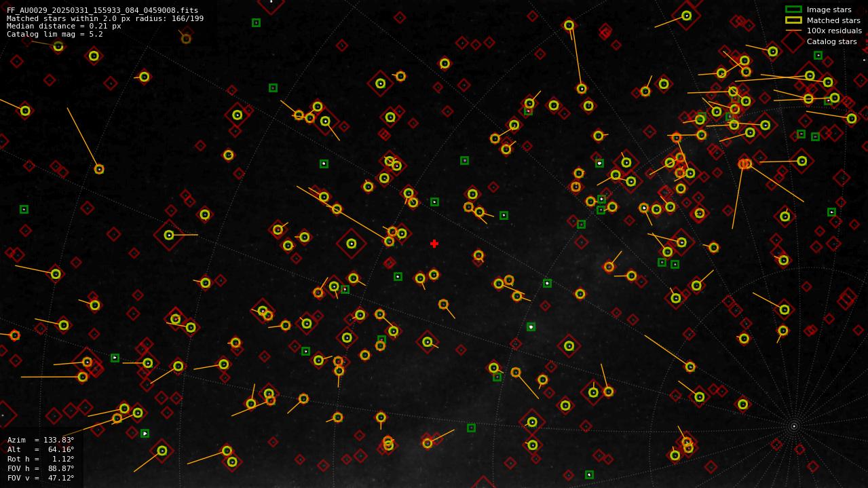Select the 'Matched stars' legend label
The height and width of the screenshot is (488, 868).
(x=833, y=20)
